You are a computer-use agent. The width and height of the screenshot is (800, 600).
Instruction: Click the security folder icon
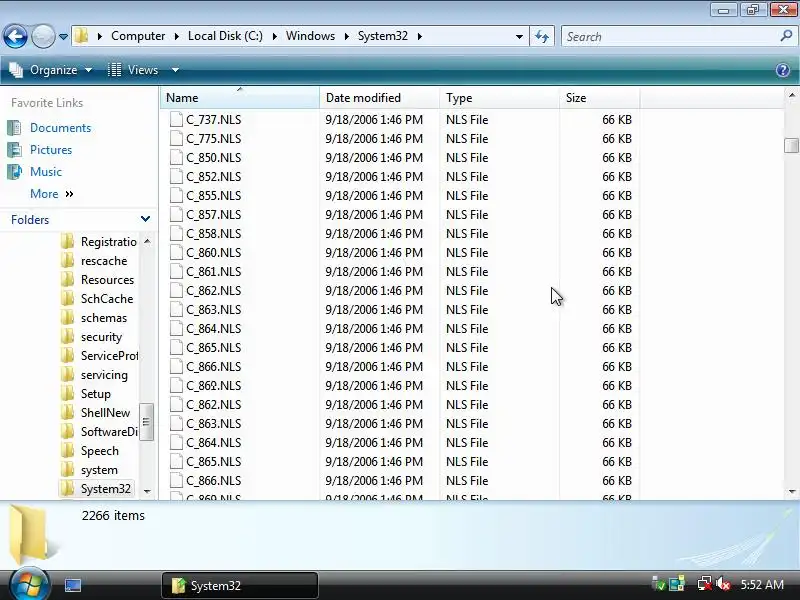coord(67,337)
